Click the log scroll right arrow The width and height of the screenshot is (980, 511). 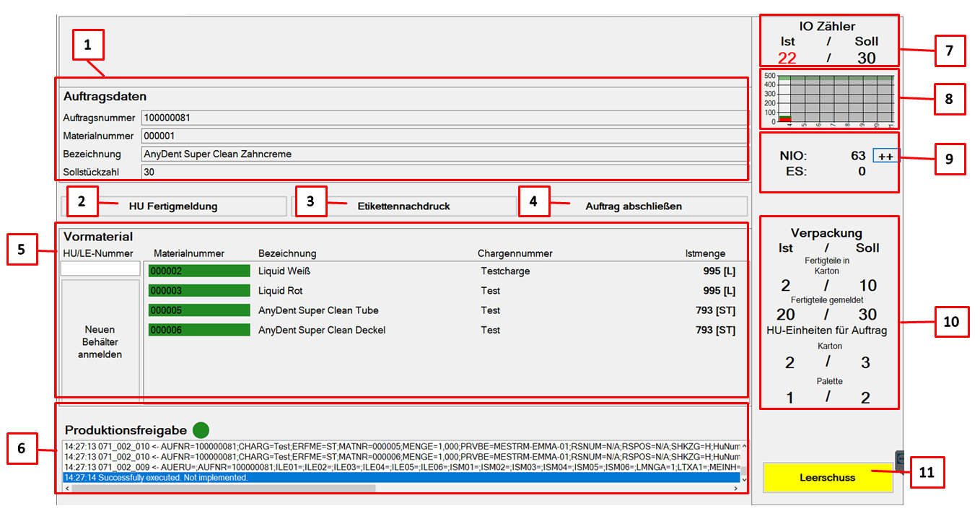click(x=735, y=489)
